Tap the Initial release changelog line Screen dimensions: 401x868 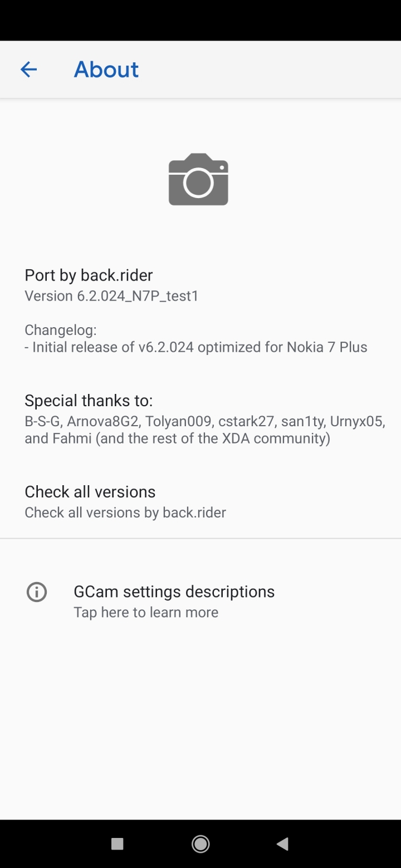coord(196,347)
